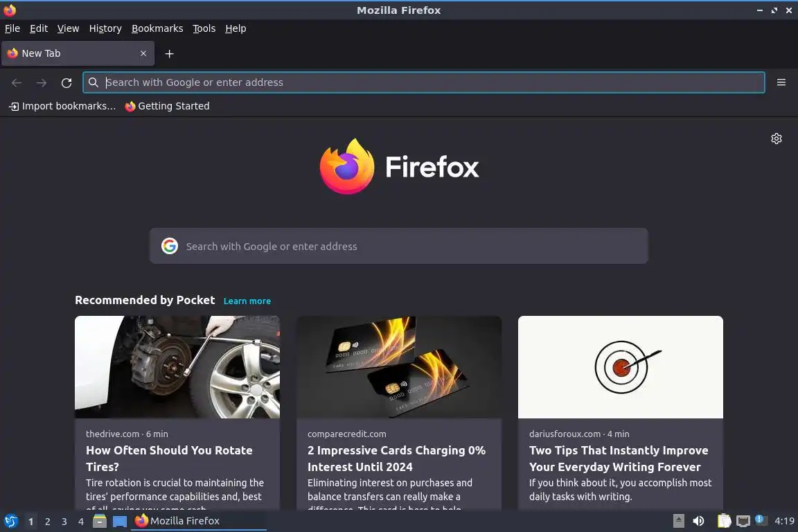The height and width of the screenshot is (532, 798).
Task: Click thedrive.com · 6 min source text
Action: pyautogui.click(x=127, y=434)
